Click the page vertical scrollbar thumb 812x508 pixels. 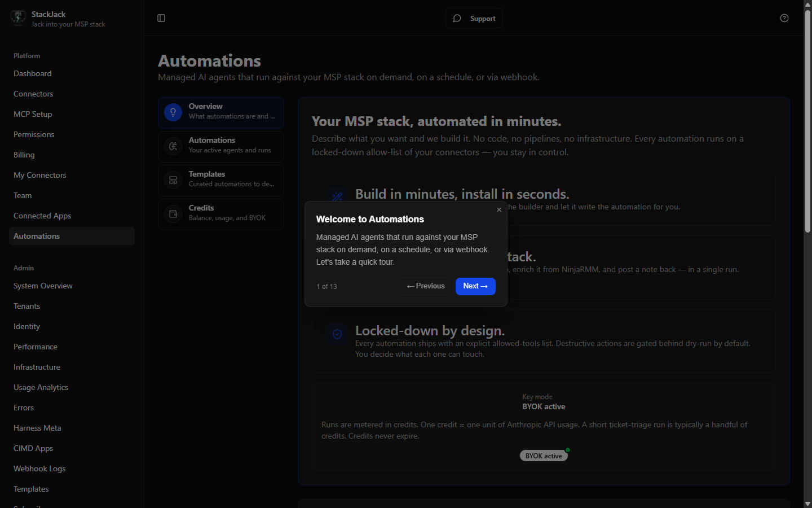click(807, 121)
